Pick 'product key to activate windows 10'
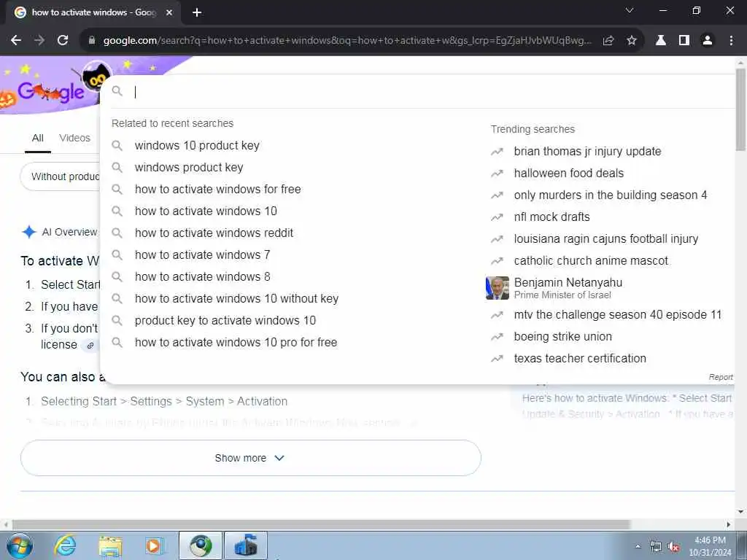The width and height of the screenshot is (747, 560). click(x=225, y=321)
